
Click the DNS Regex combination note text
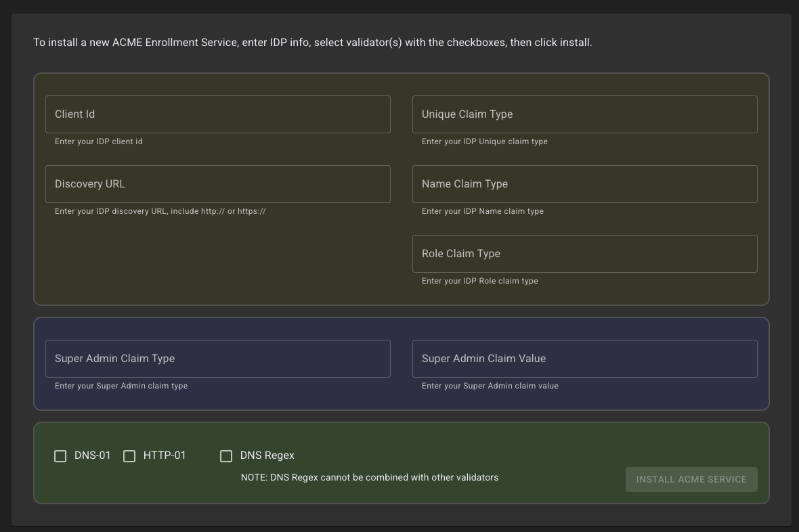click(x=370, y=478)
